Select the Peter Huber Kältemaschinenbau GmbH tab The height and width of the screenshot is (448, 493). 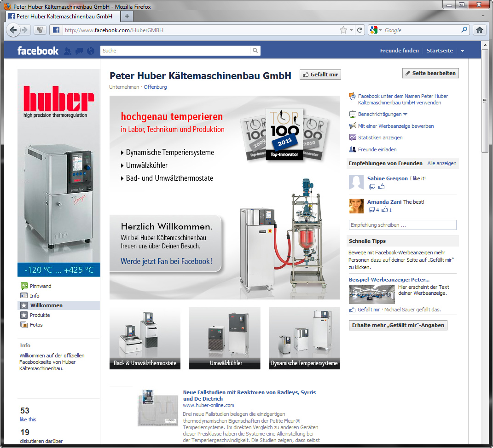coord(63,17)
